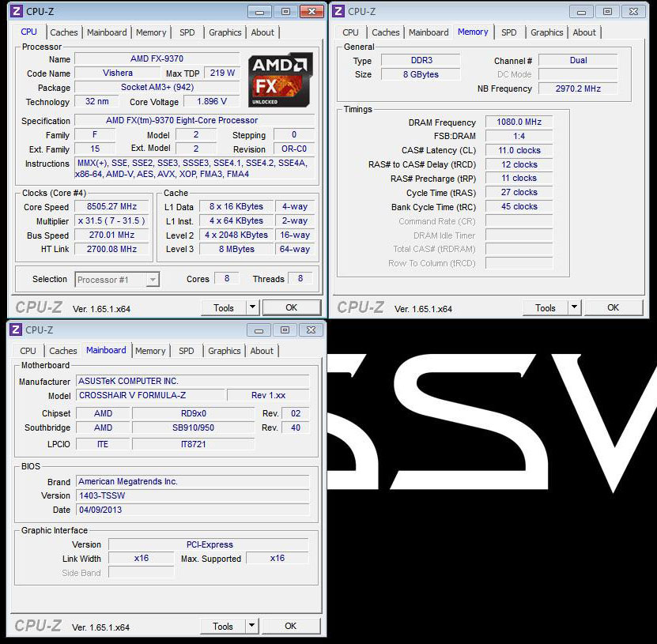Minimize the Mainboard tab CPU-Z window

pyautogui.click(x=259, y=330)
